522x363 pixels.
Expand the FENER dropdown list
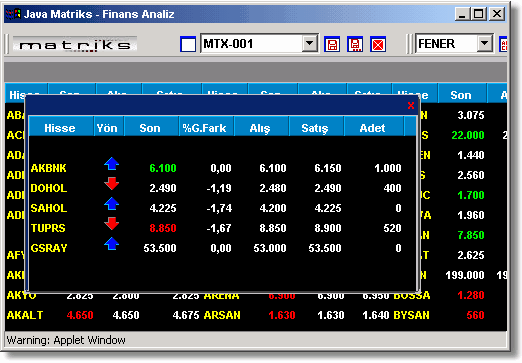click(484, 43)
